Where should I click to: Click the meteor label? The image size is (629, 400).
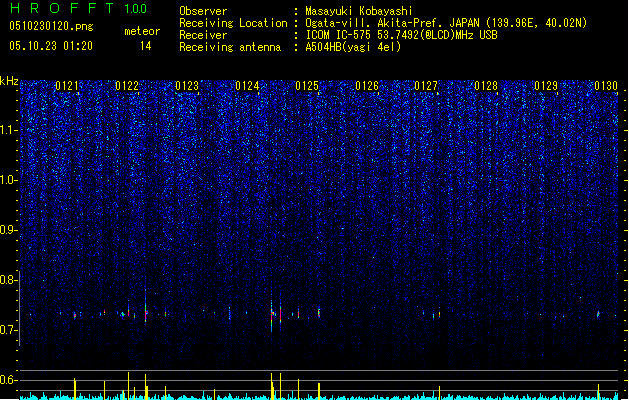pyautogui.click(x=142, y=31)
